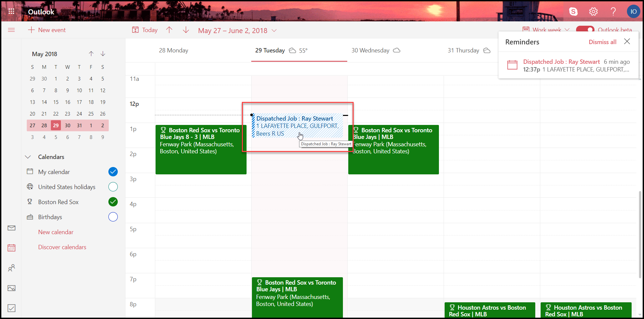Open the app launcher grid icon
The height and width of the screenshot is (319, 644).
point(11,12)
